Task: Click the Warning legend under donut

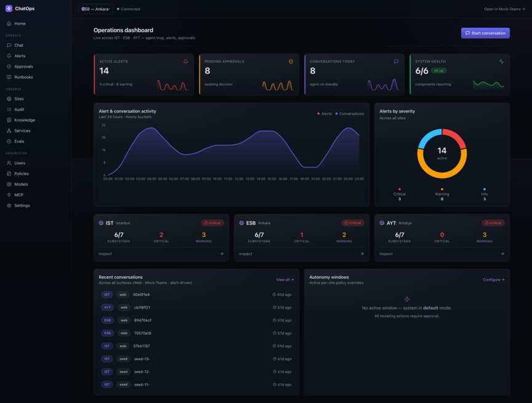Action: coord(441,194)
